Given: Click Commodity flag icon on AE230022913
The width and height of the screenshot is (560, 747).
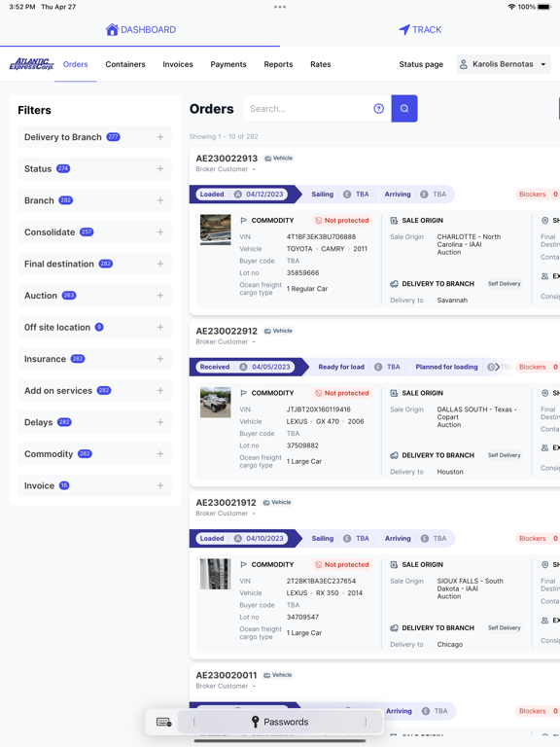Looking at the screenshot, I should pos(243,221).
